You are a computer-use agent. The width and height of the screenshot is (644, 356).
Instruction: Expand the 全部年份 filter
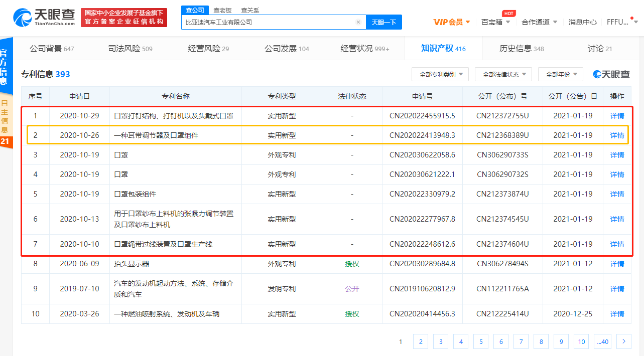pos(560,74)
